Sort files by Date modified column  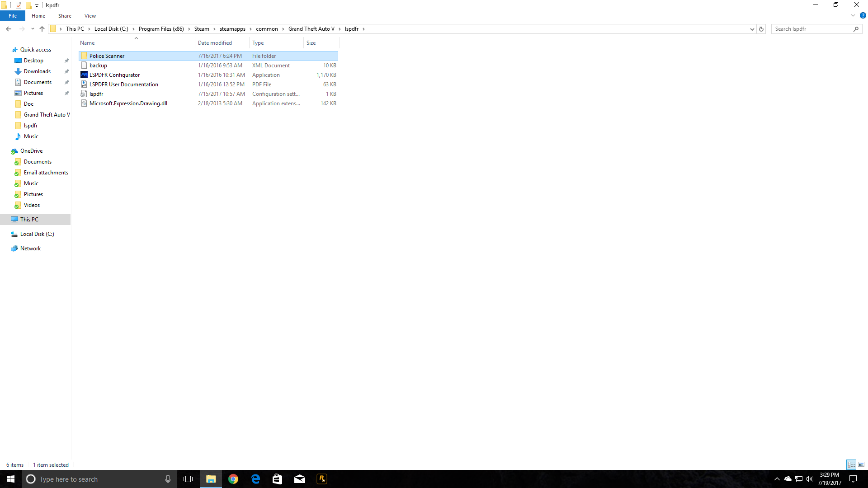[x=215, y=43]
